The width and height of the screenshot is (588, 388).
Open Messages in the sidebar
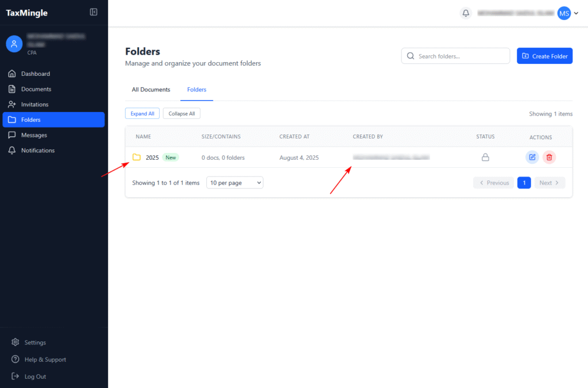34,135
